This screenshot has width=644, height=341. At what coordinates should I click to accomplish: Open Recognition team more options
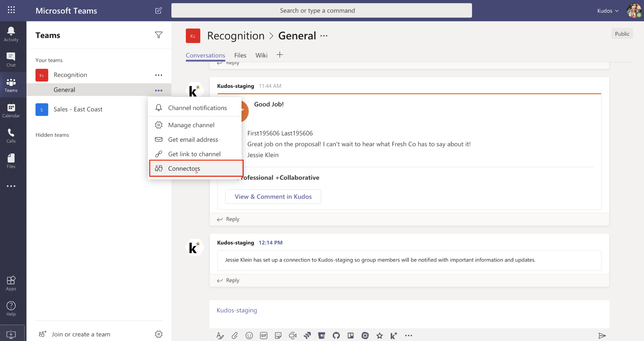tap(159, 75)
